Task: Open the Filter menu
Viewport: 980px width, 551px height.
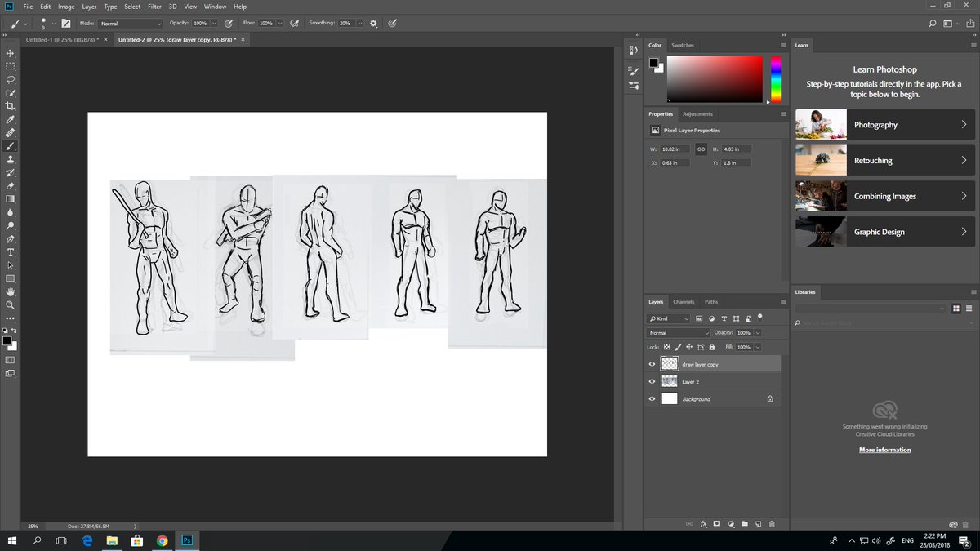Action: (x=154, y=6)
